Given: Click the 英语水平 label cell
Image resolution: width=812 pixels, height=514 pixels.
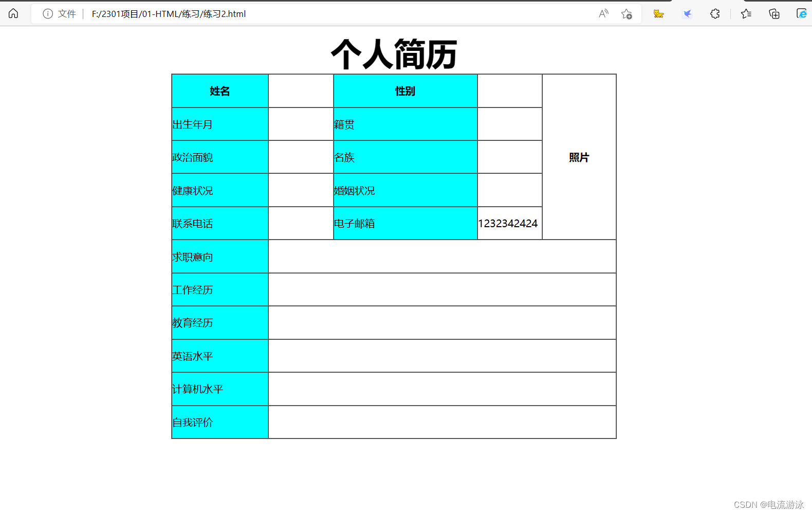Looking at the screenshot, I should point(220,356).
